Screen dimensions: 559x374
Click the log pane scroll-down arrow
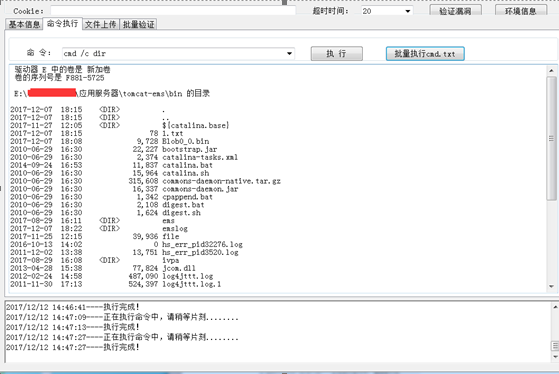click(555, 357)
